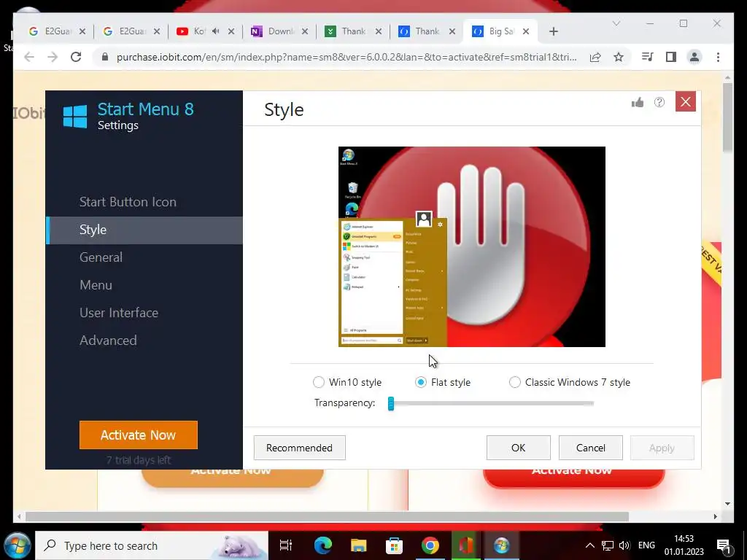The width and height of the screenshot is (747, 560).
Task: Open the Chrome profile avatar
Action: point(694,57)
